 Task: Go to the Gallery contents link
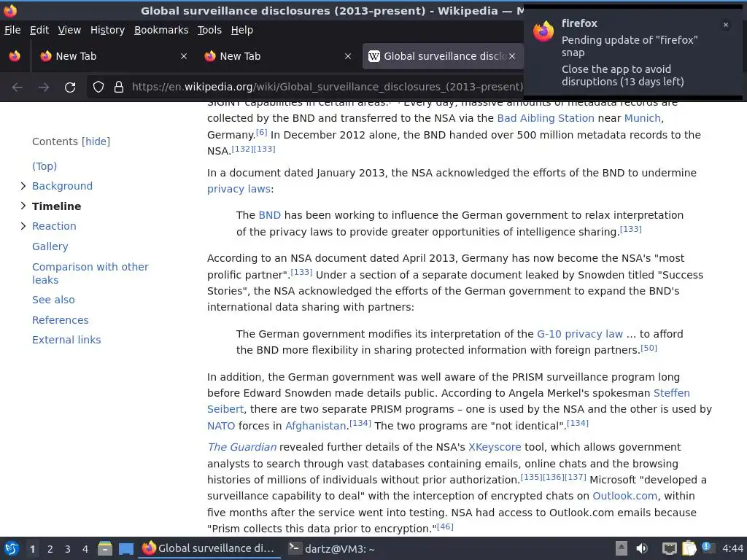click(50, 246)
